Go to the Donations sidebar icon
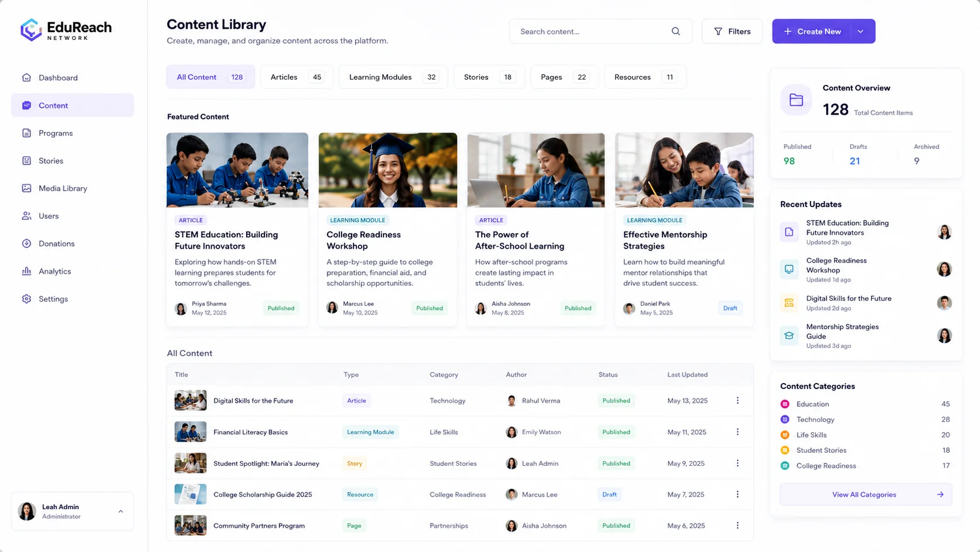 (x=26, y=243)
